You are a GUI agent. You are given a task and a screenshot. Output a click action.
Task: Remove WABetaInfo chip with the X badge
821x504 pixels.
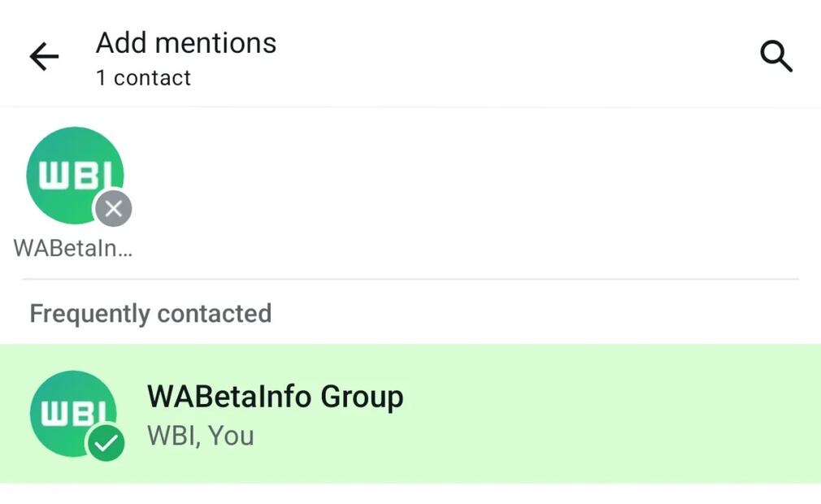pyautogui.click(x=114, y=209)
